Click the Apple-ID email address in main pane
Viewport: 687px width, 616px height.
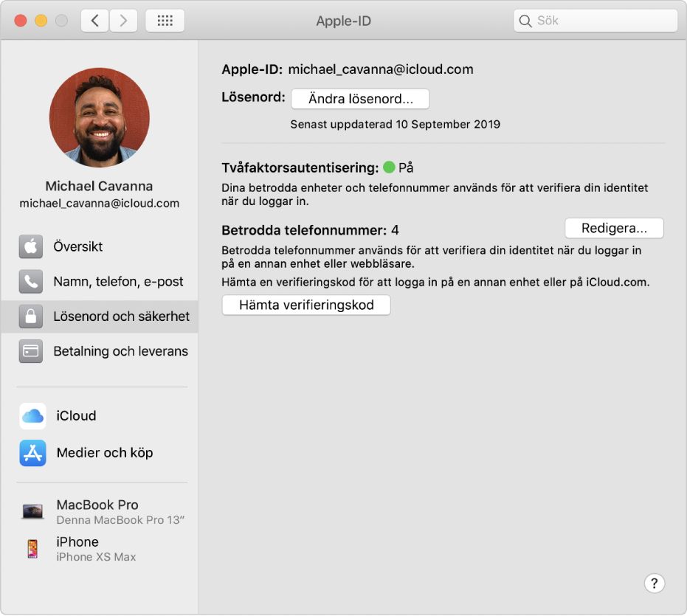tap(381, 69)
